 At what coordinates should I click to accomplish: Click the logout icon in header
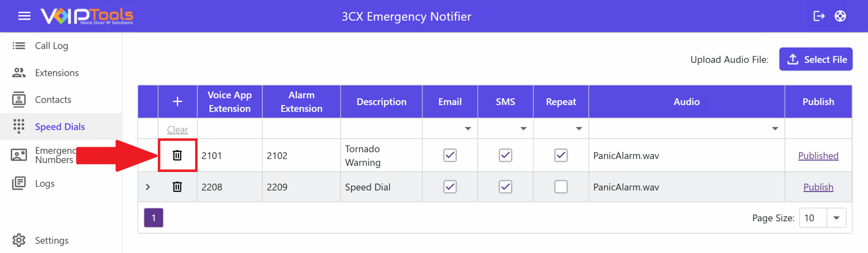[818, 16]
